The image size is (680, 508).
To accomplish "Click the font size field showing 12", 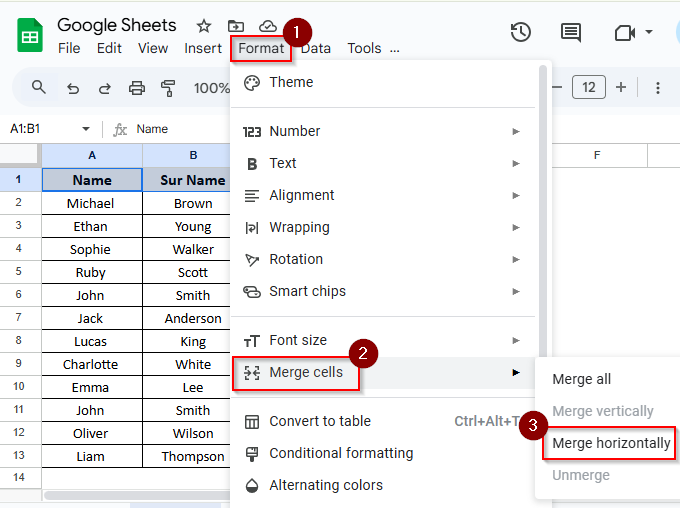I will click(x=589, y=88).
